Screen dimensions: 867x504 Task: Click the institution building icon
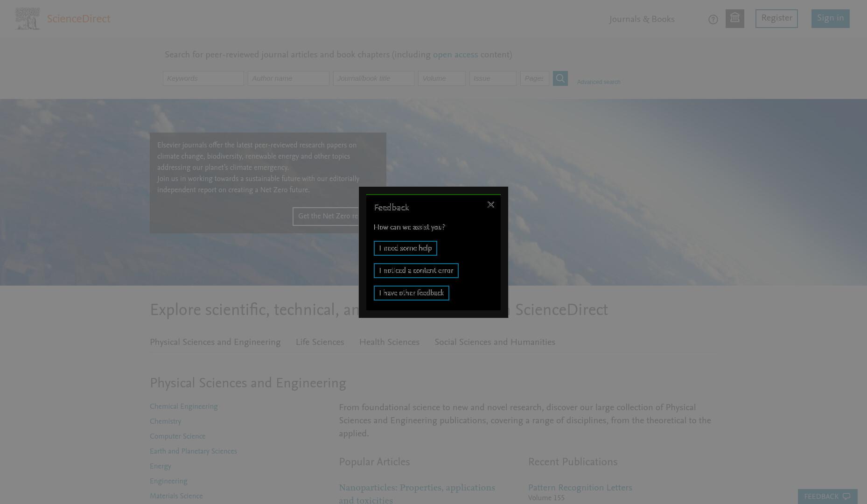734,19
